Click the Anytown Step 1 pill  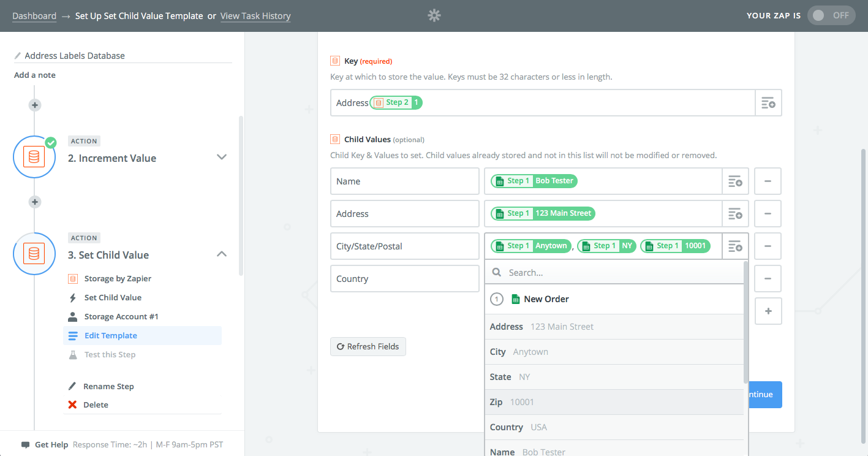531,246
